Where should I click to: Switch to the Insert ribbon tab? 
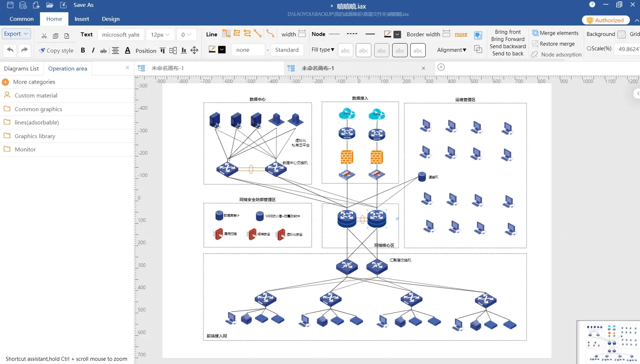tap(82, 19)
